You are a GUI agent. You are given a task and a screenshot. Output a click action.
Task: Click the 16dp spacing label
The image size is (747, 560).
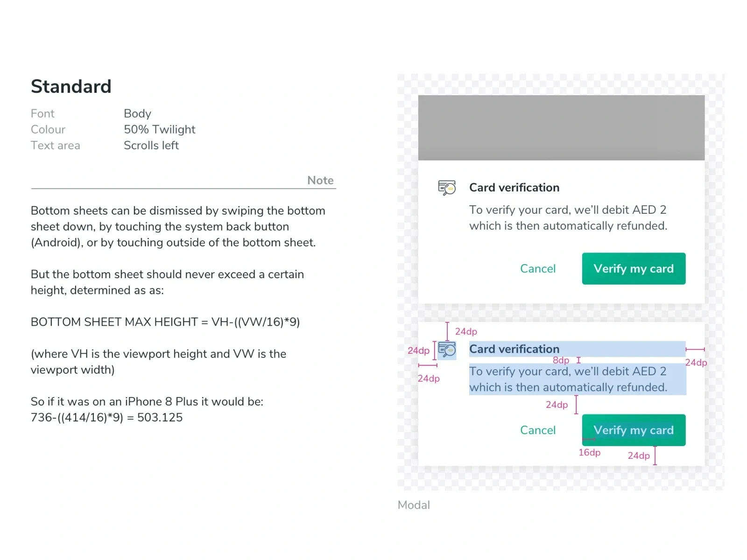click(x=589, y=453)
